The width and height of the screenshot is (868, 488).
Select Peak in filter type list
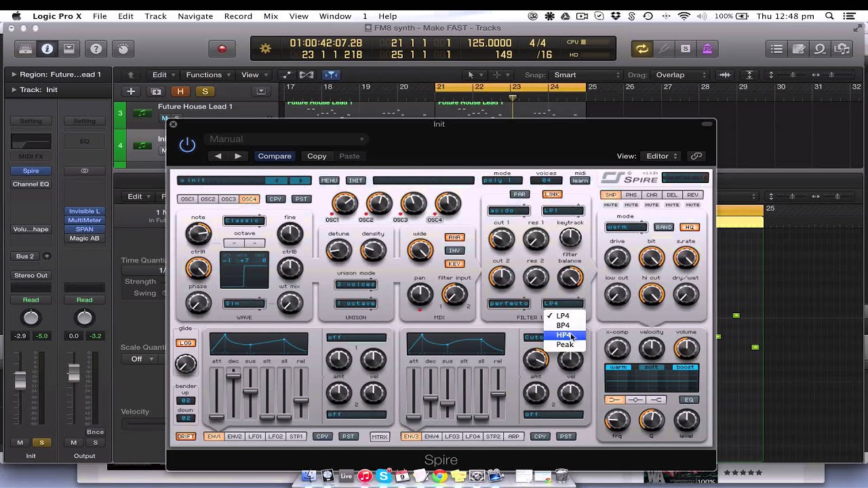coord(564,344)
